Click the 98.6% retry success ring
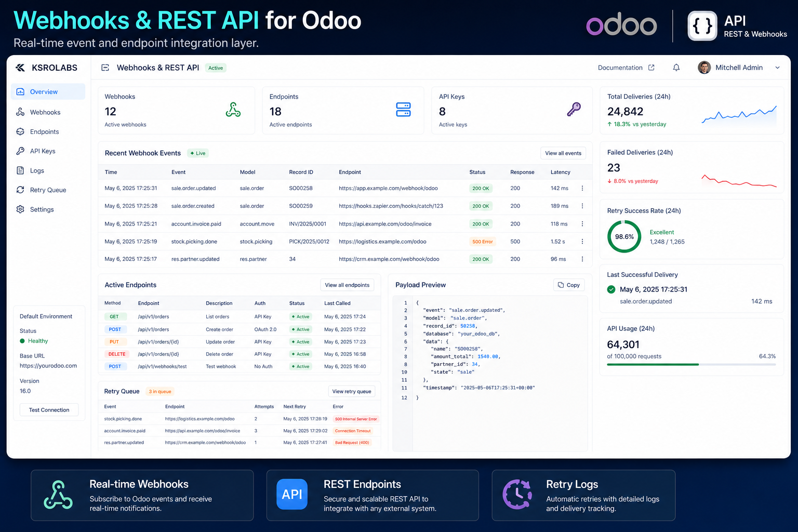Viewport: 798px width, 532px height. (624, 236)
